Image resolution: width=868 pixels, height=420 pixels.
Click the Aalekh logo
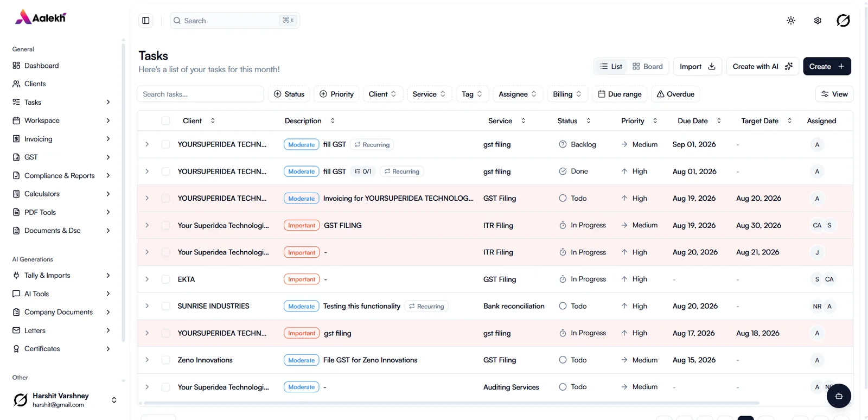point(41,17)
